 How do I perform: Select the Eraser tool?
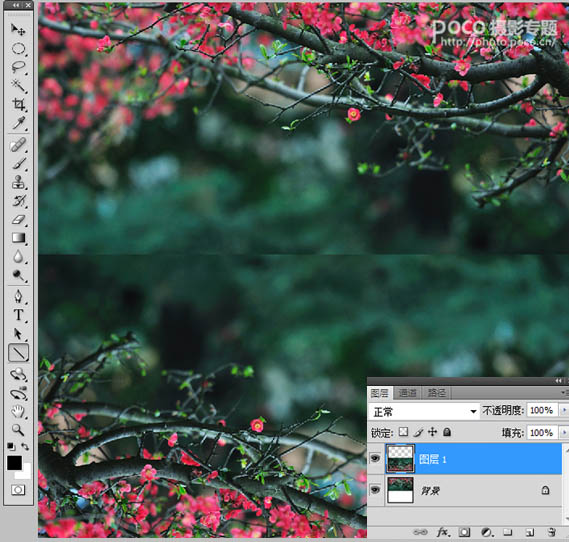[18, 219]
